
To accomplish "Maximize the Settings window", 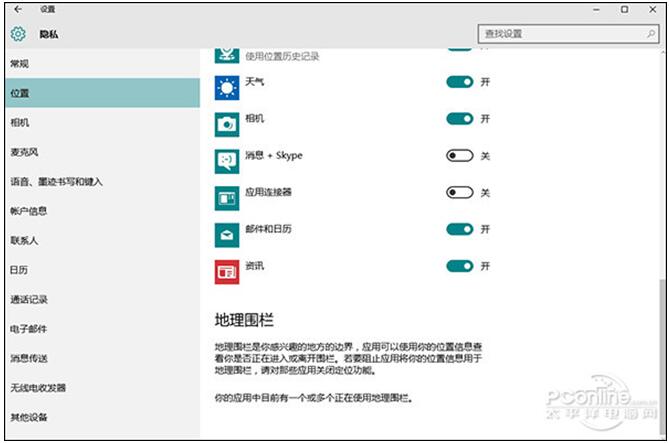I will click(624, 9).
